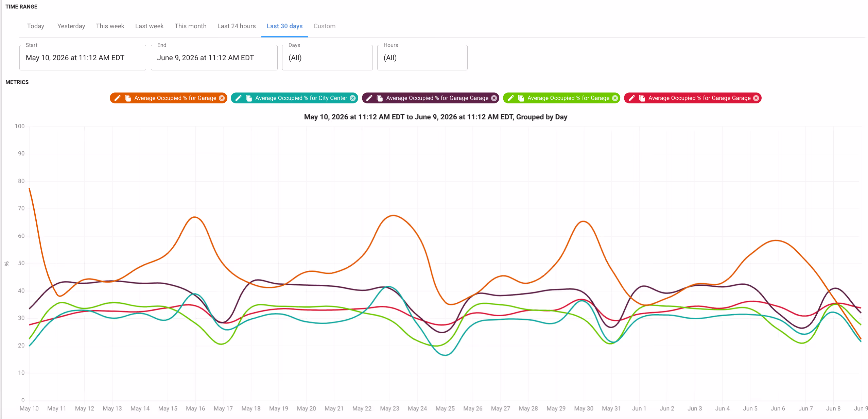Copy the red Garage Garage metric
This screenshot has width=868, height=419.
[642, 98]
